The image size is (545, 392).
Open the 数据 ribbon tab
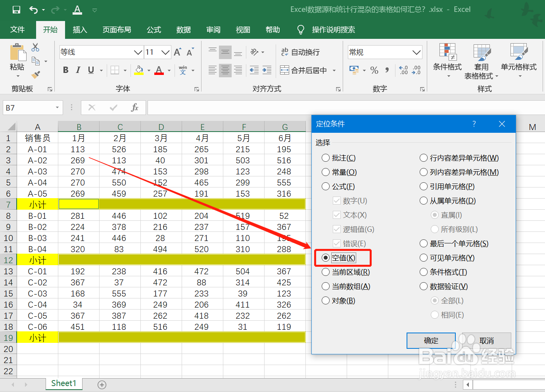click(183, 29)
